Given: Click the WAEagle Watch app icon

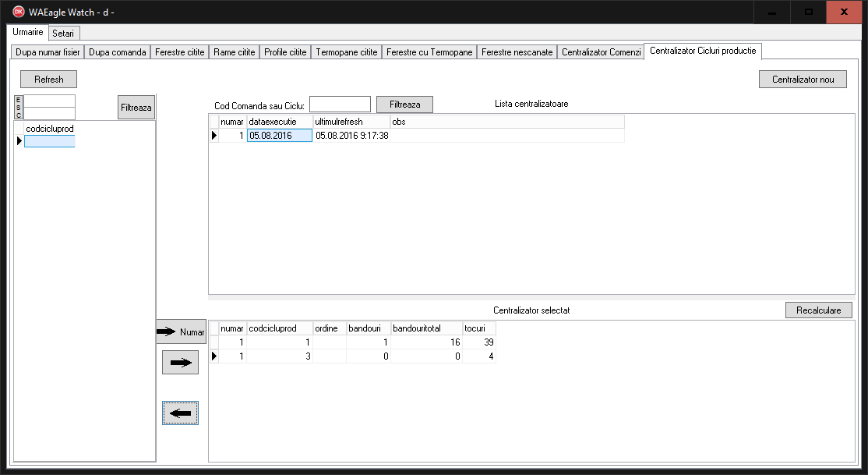Looking at the screenshot, I should pos(18,12).
